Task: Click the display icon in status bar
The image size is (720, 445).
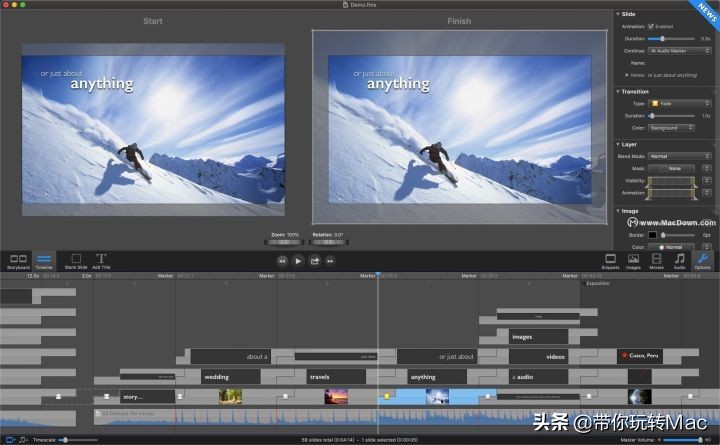Action: pyautogui.click(x=10, y=440)
